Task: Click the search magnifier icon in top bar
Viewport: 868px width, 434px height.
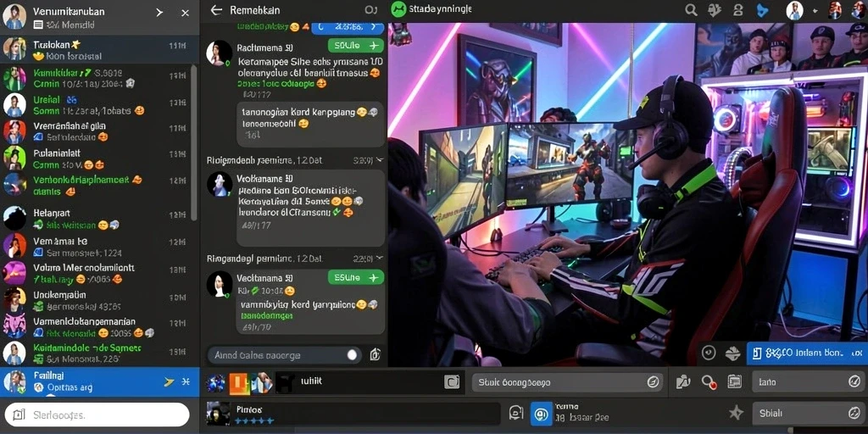Action: (x=691, y=10)
